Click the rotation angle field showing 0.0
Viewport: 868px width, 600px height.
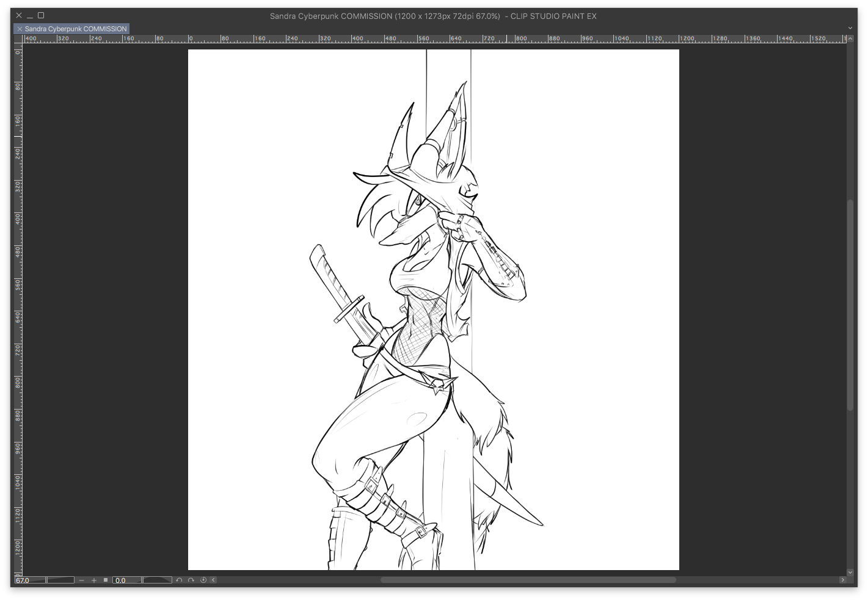126,580
